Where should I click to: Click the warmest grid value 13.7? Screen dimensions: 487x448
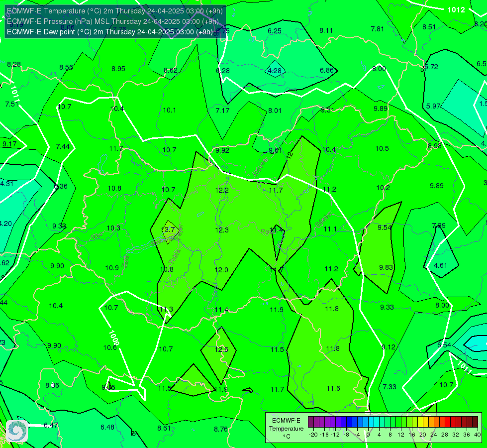(168, 230)
